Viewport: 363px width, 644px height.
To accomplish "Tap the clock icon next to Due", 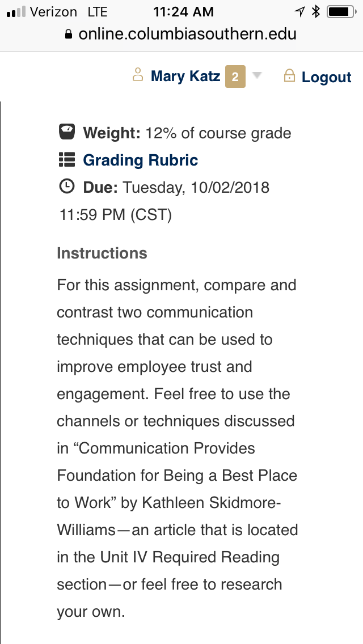I will 66,187.
